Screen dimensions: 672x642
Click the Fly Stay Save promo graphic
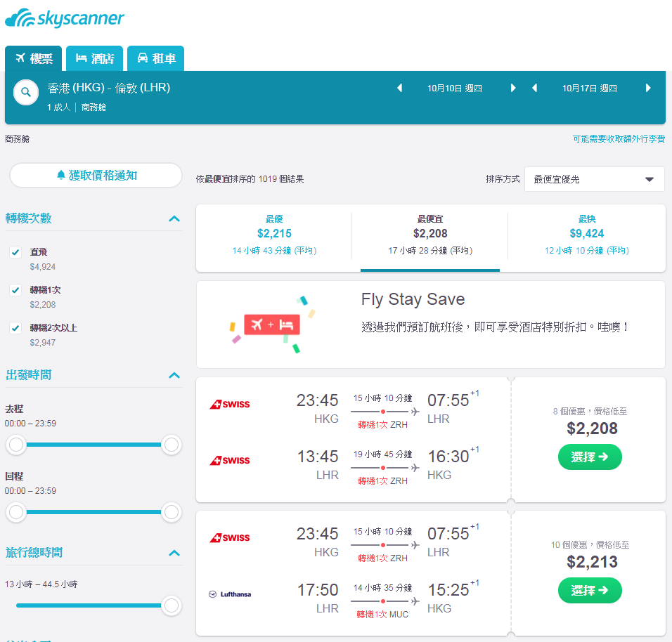[x=273, y=325]
